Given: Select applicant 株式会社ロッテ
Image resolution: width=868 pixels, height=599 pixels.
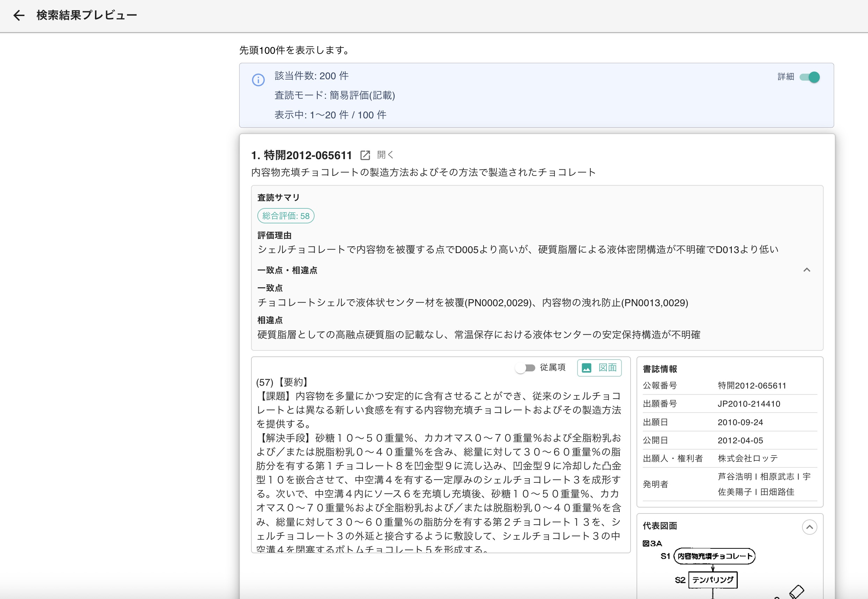Looking at the screenshot, I should pos(748,458).
